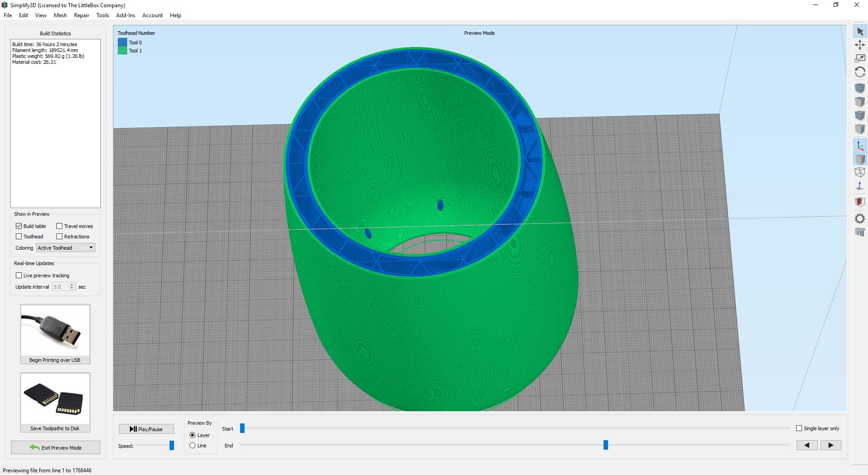Click the Tool 0 blue color swatch

[x=122, y=42]
